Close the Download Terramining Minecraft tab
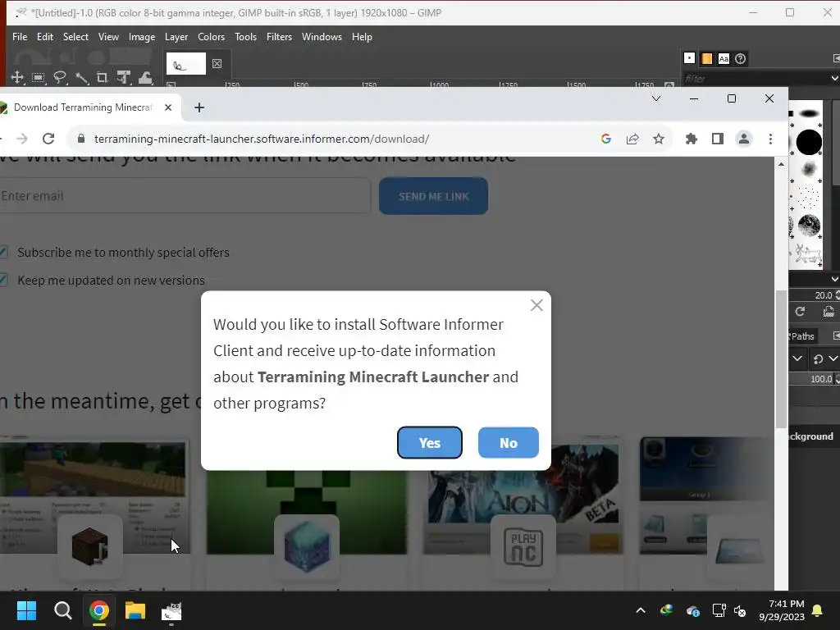840x630 pixels. tap(168, 107)
